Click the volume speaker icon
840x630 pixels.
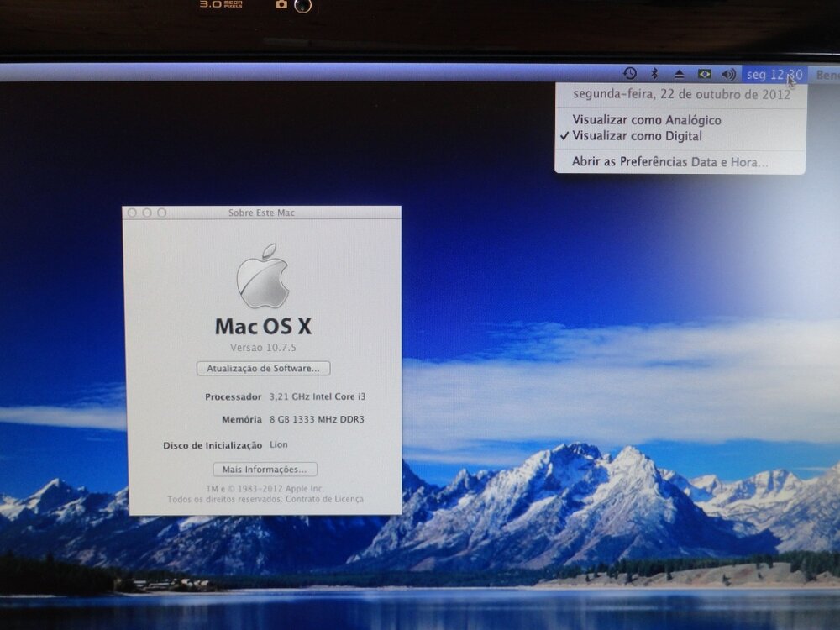[x=728, y=75]
